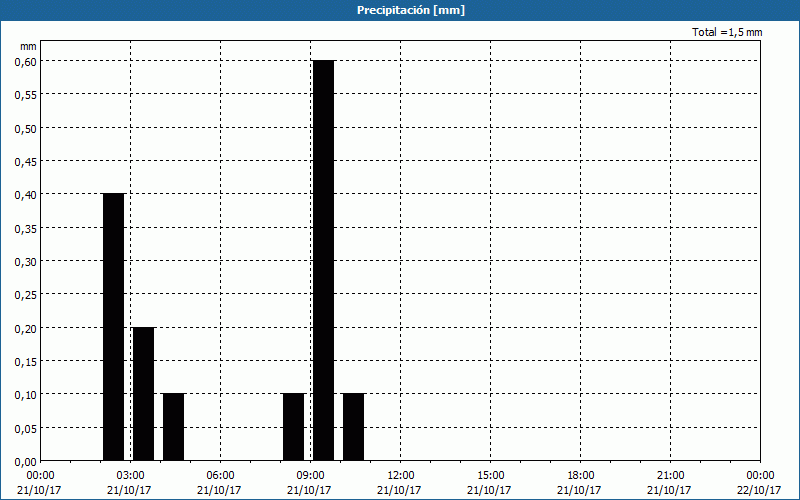The height and width of the screenshot is (500, 800).
Task: Click the 03:00 time axis label
Action: 131,476
